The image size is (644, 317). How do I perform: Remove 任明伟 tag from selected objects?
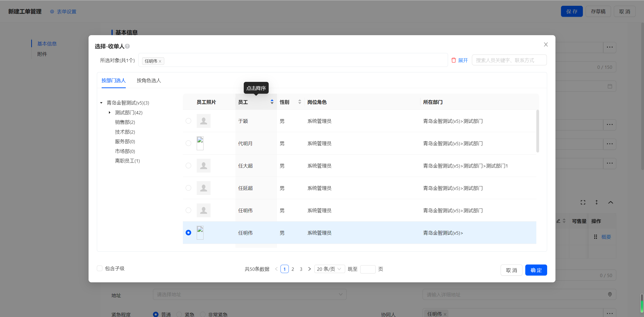click(160, 61)
